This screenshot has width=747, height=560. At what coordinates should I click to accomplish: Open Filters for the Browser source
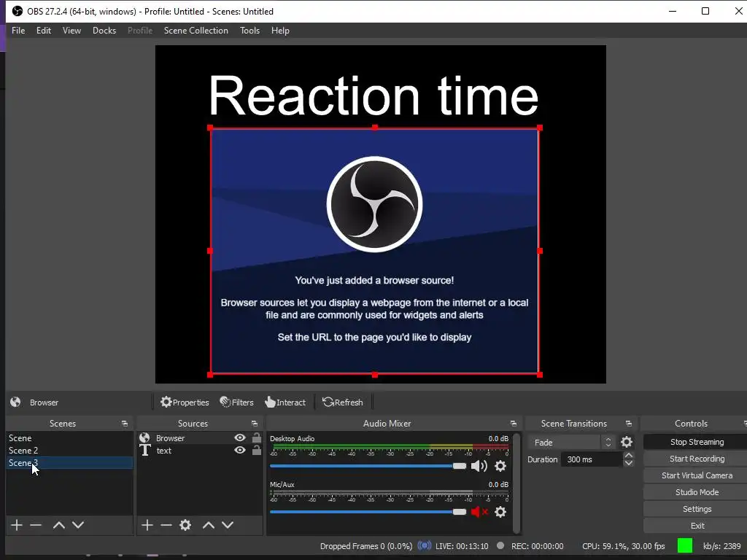click(x=237, y=402)
